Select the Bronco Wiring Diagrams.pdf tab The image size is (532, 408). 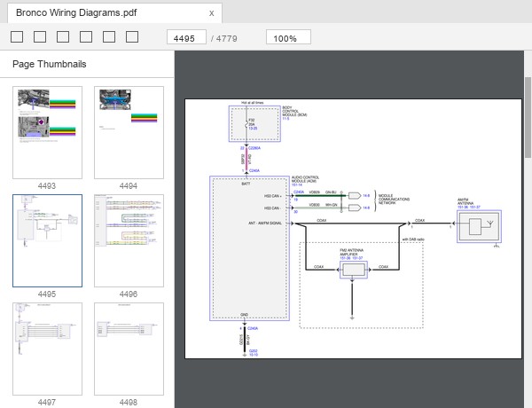point(114,13)
